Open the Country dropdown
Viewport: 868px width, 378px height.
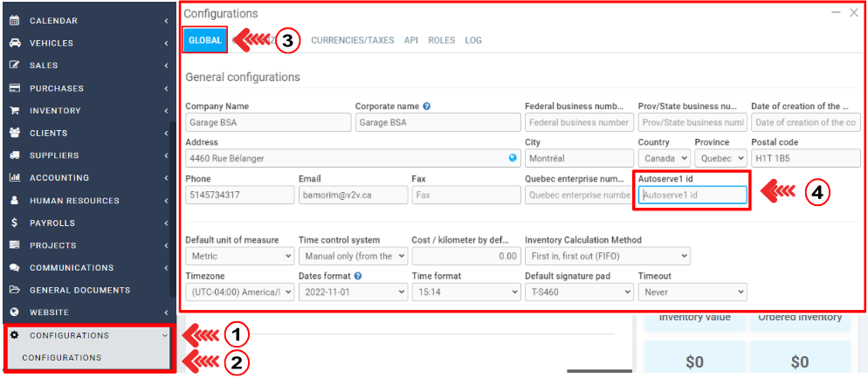click(x=663, y=159)
